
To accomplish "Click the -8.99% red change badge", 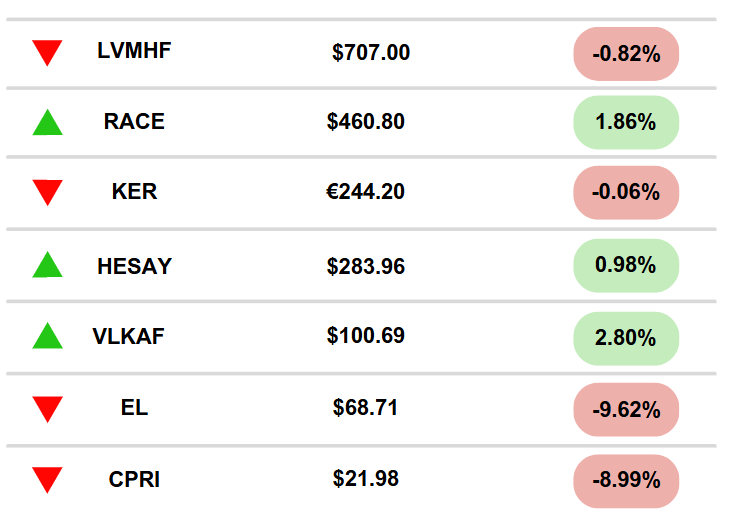I will coord(626,481).
